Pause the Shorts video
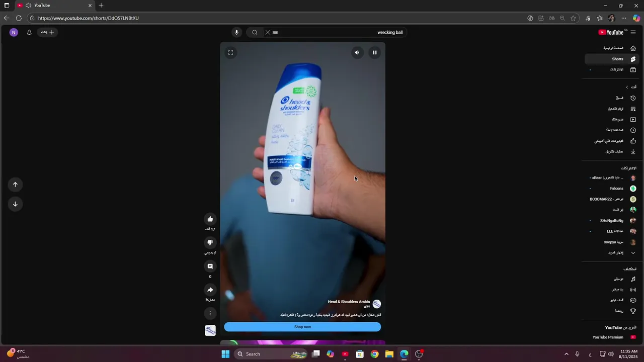Screen dimensions: 644x362 [x=374, y=52]
